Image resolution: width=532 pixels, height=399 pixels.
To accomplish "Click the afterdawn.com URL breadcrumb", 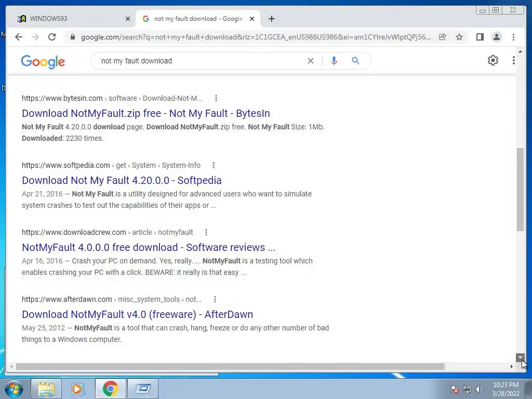I will click(112, 299).
